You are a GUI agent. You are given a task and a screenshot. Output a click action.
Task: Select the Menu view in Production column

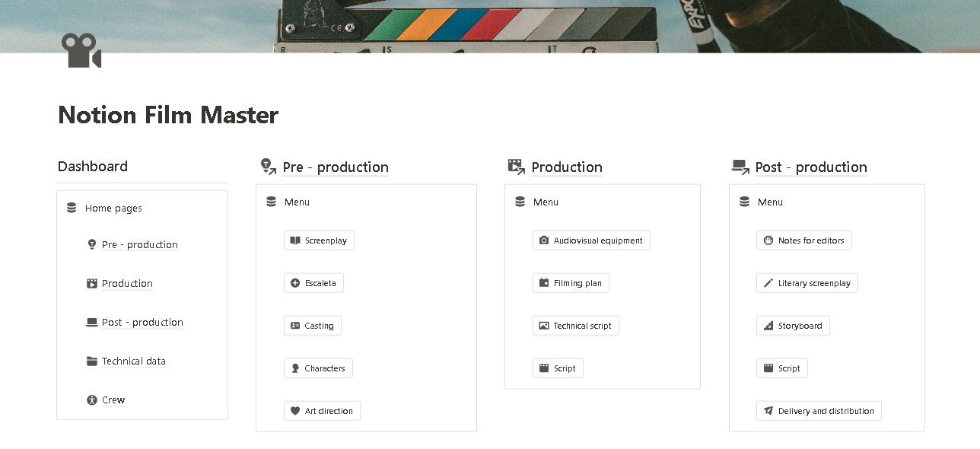545,202
